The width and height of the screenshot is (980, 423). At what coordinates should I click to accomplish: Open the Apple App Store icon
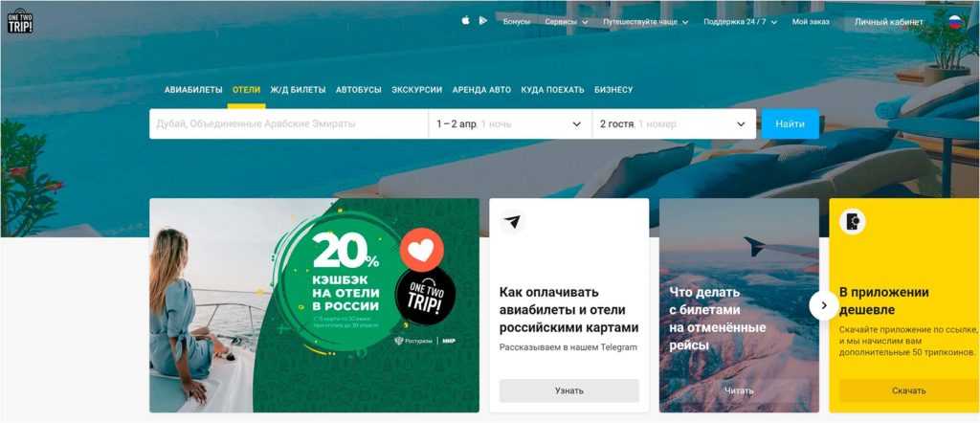pos(466,21)
